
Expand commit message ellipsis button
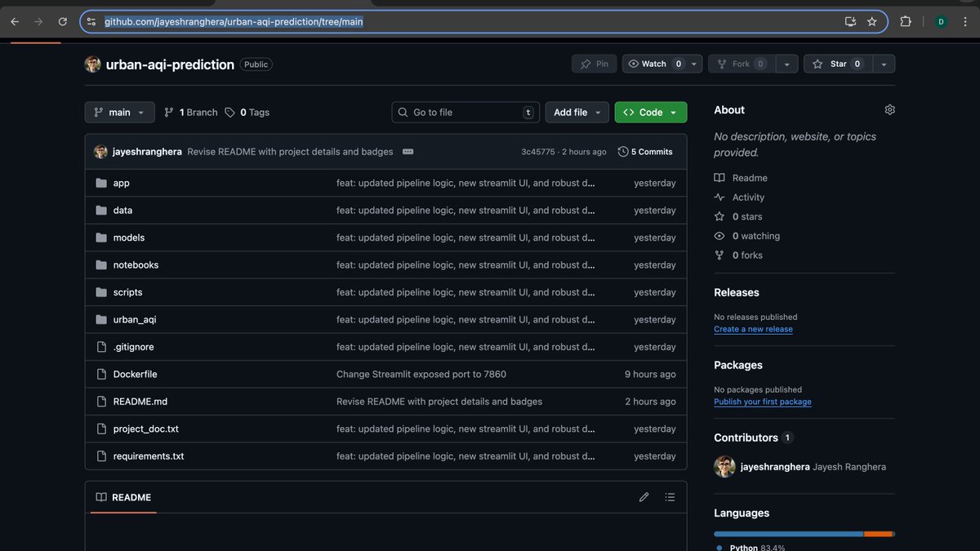(x=408, y=152)
